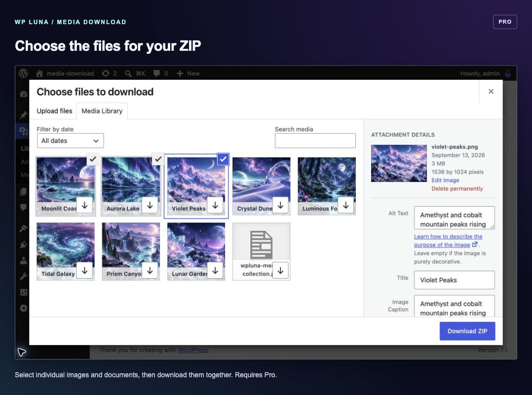532x395 pixels.
Task: Download the Moonlit Coast image via arrow icon
Action: [x=84, y=205]
